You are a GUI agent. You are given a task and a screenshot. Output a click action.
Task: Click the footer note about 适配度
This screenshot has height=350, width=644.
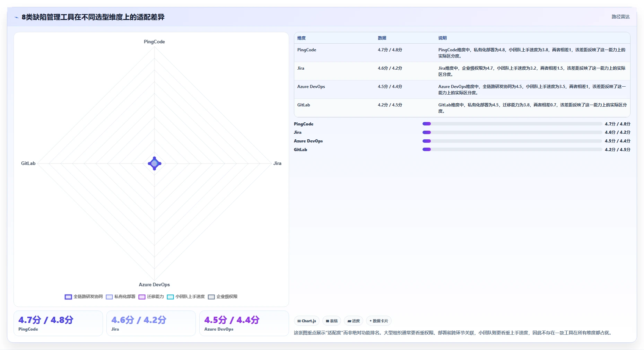point(453,333)
